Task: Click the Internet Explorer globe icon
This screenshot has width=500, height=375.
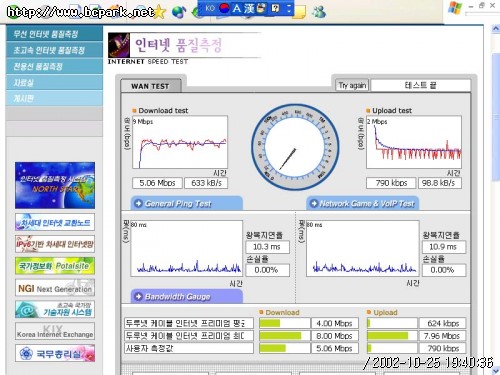Action: click(x=179, y=13)
